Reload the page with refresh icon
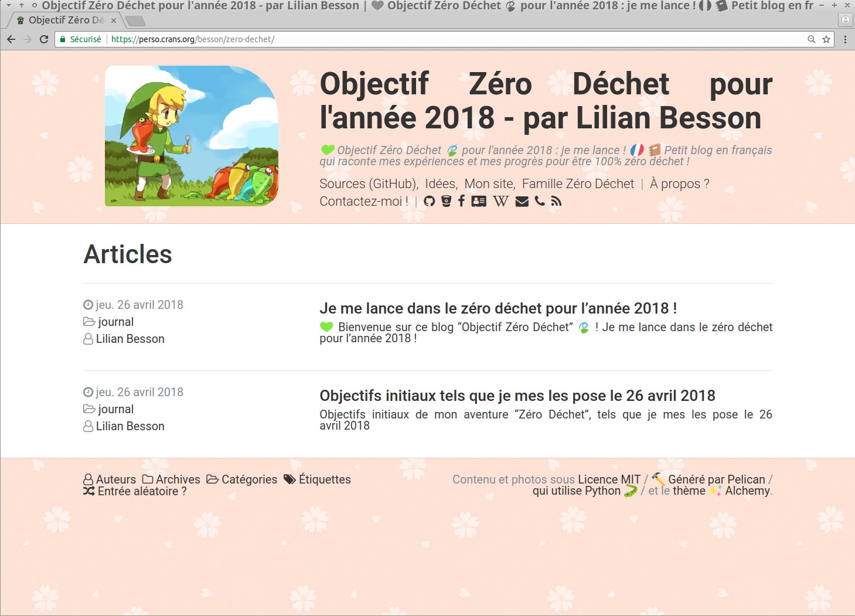855x616 pixels. (x=44, y=39)
